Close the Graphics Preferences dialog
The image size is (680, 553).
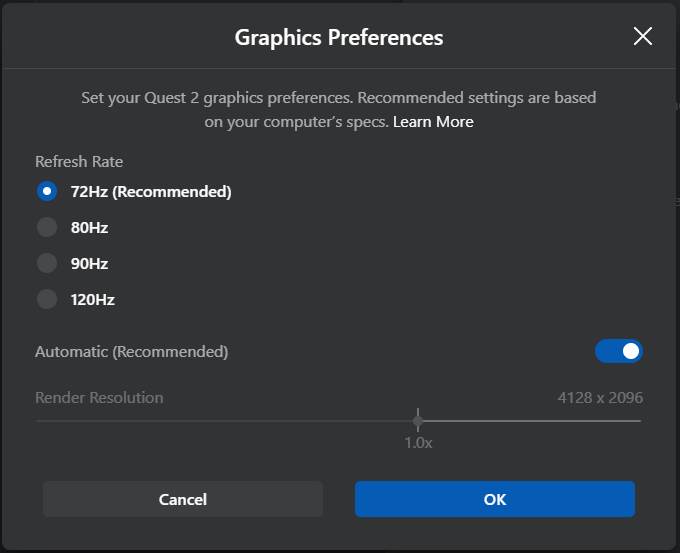(643, 37)
